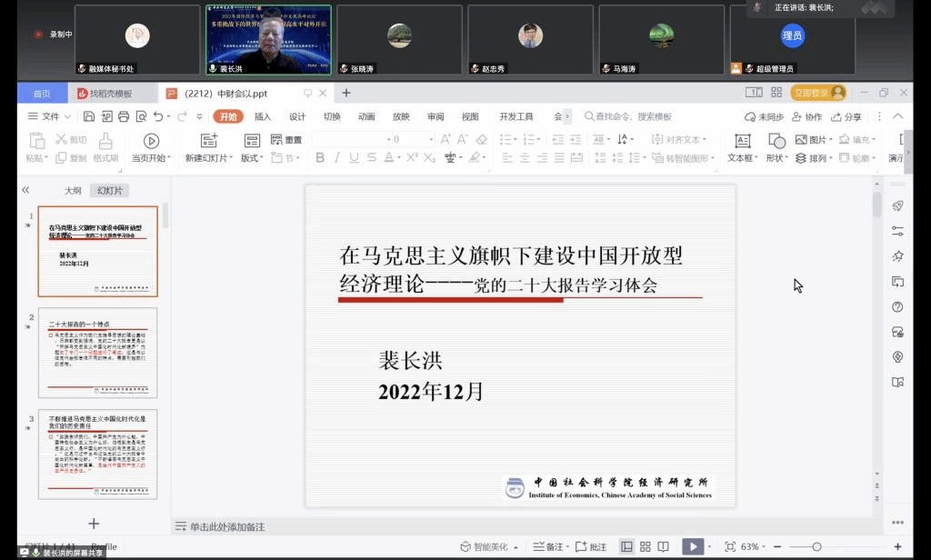Viewport: 931px width, 560px height.
Task: Click the Bold formatting icon
Action: pyautogui.click(x=320, y=158)
